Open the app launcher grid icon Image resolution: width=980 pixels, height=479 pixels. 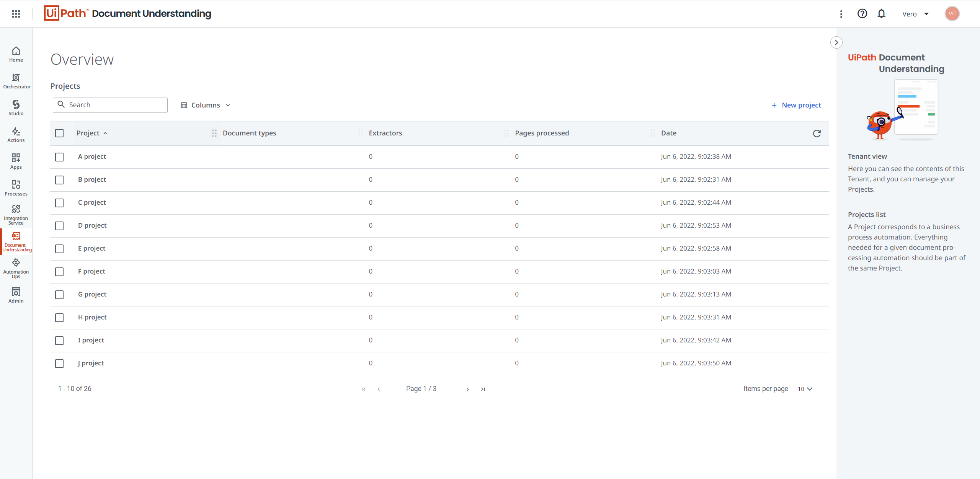[16, 14]
